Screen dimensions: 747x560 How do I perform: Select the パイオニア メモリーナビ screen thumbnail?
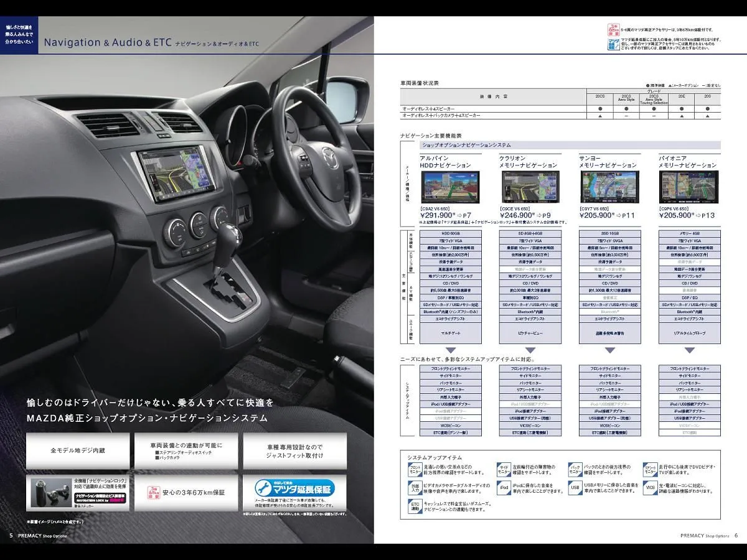coord(688,185)
